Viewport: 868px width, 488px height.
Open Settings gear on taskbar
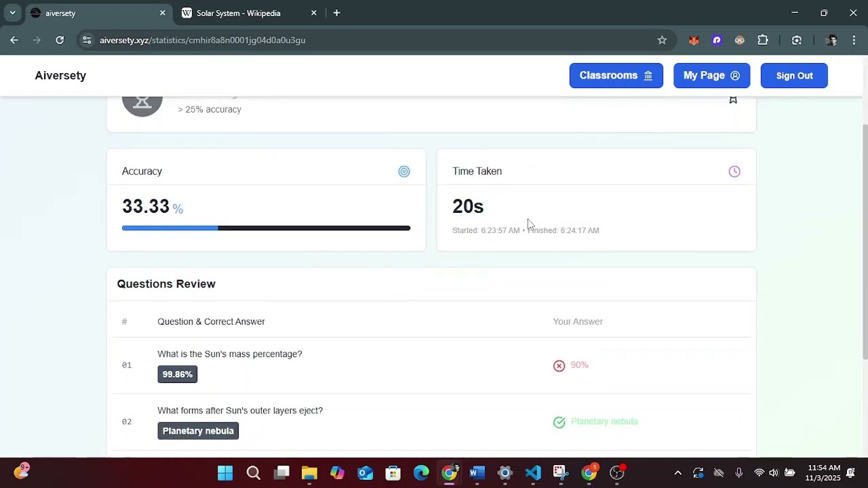505,472
